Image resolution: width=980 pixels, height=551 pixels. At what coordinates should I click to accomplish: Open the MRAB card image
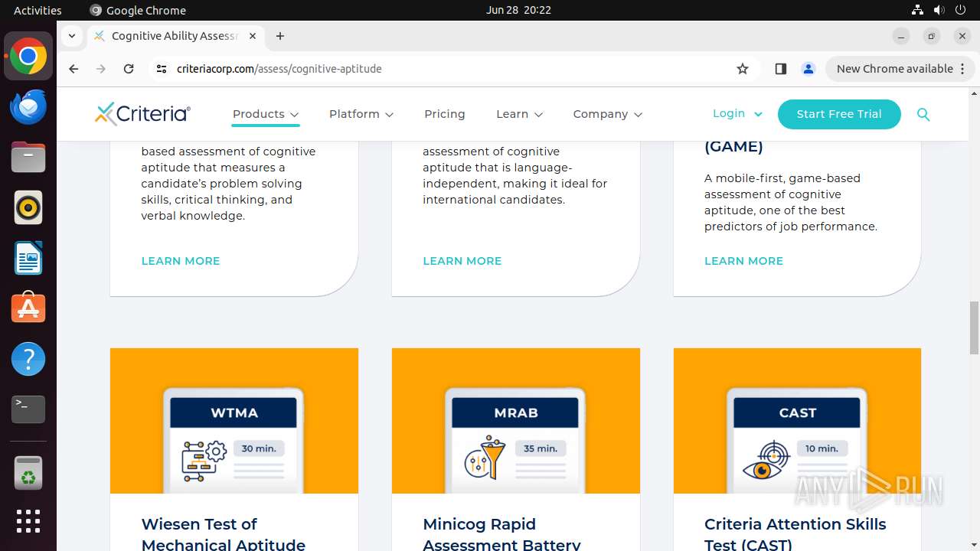click(516, 421)
